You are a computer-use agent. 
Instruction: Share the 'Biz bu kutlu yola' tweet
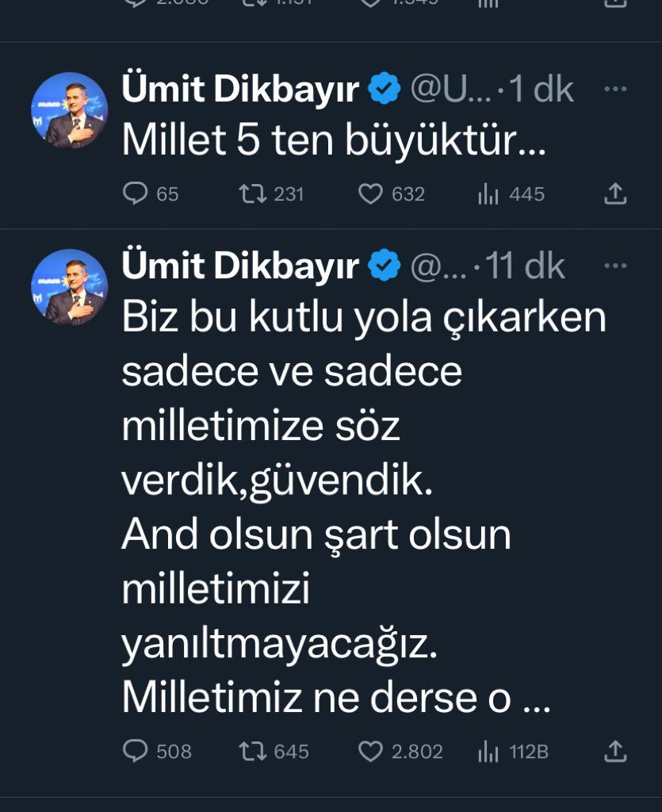point(616,751)
